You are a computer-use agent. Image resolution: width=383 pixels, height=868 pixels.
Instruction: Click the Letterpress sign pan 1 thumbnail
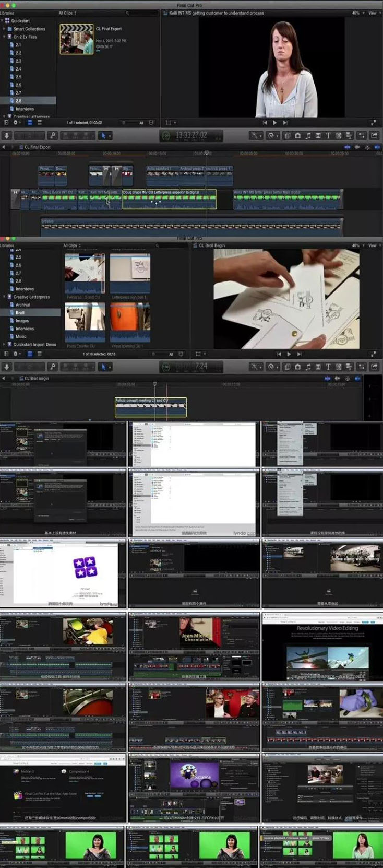pyautogui.click(x=130, y=273)
